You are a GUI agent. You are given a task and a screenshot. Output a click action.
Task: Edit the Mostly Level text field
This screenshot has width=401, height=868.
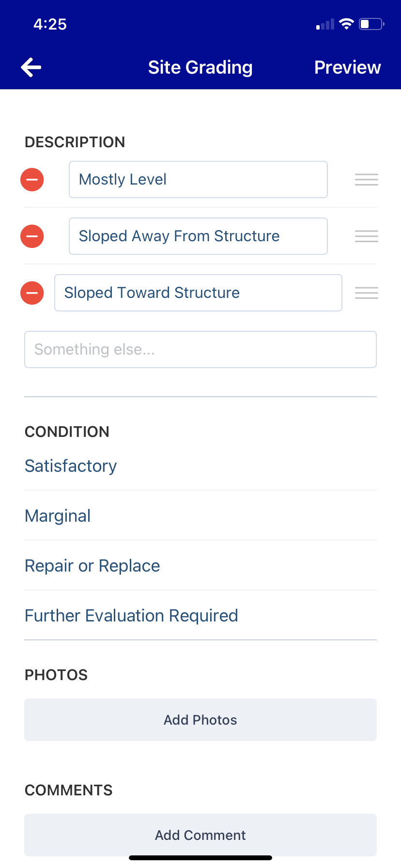(198, 179)
